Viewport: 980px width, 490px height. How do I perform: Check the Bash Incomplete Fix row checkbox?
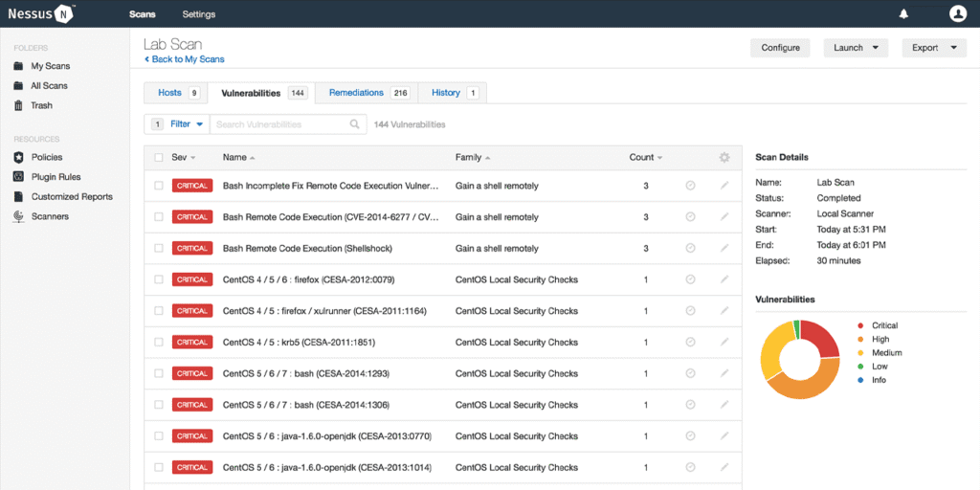tap(159, 186)
